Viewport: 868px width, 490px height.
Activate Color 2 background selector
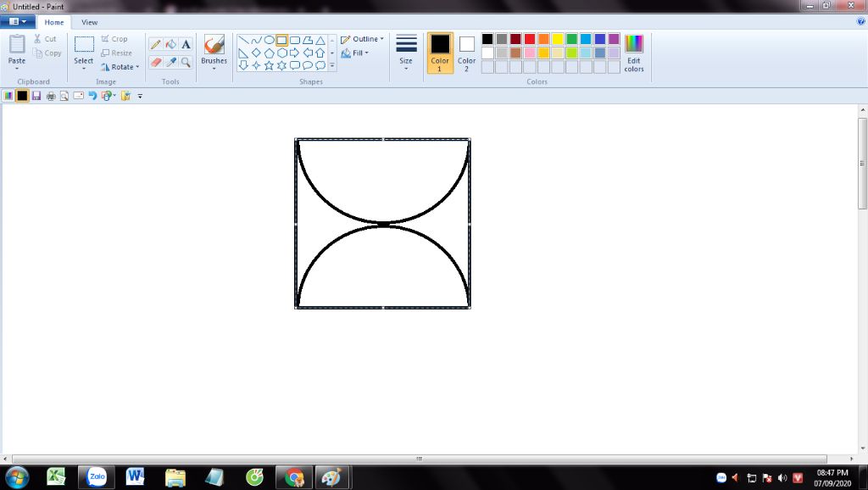tap(467, 53)
